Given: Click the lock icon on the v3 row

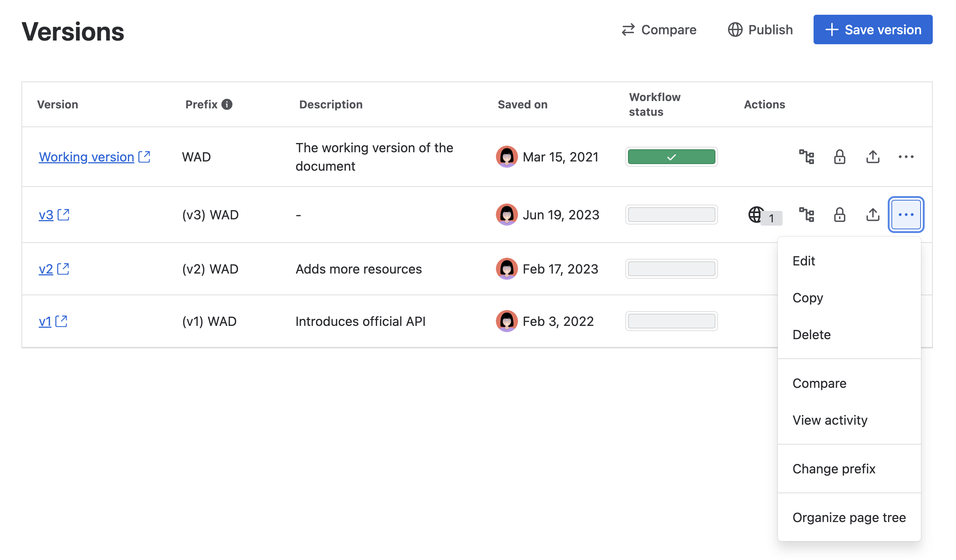Looking at the screenshot, I should coord(839,215).
